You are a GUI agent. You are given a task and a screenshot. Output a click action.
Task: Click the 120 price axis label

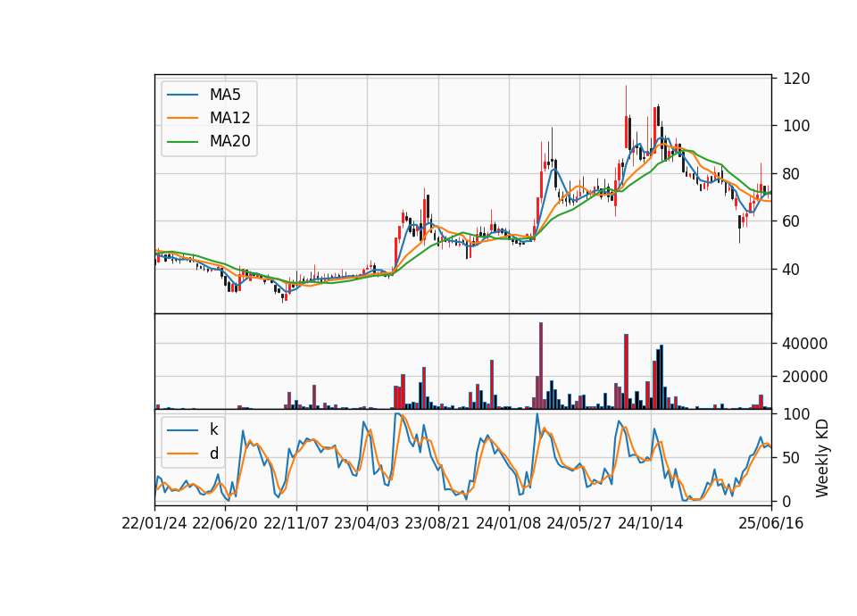point(796,79)
